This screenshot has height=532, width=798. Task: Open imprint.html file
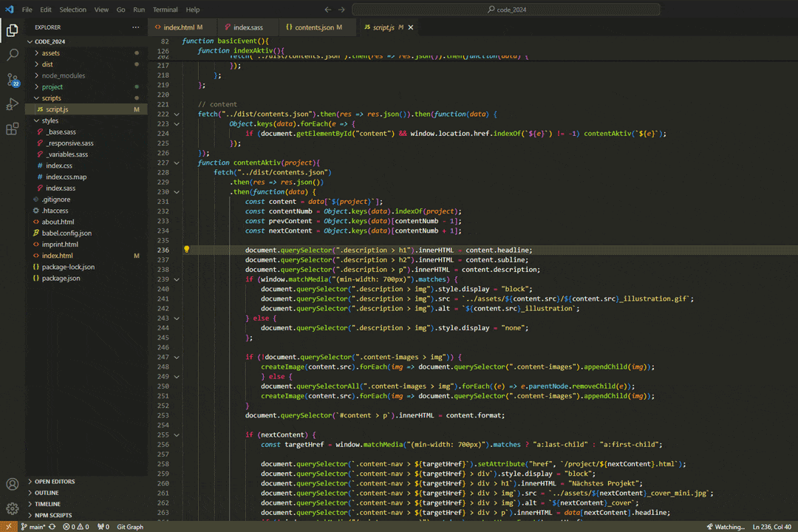tap(86, 245)
